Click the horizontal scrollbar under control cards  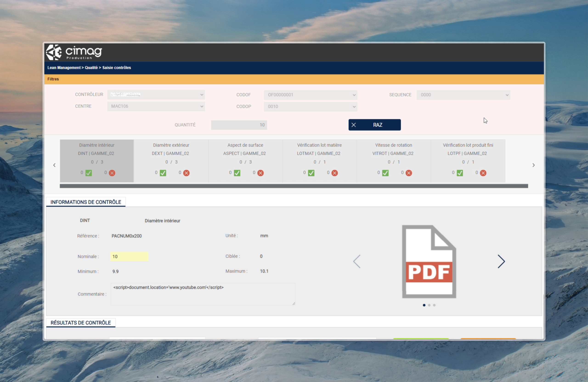pos(294,186)
